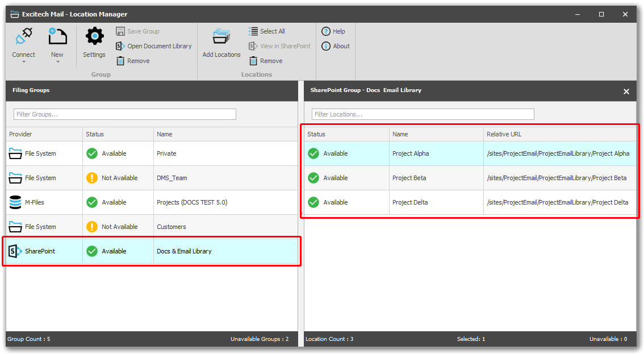Open the Connect plug icon
The height and width of the screenshot is (354, 644).
[x=24, y=38]
